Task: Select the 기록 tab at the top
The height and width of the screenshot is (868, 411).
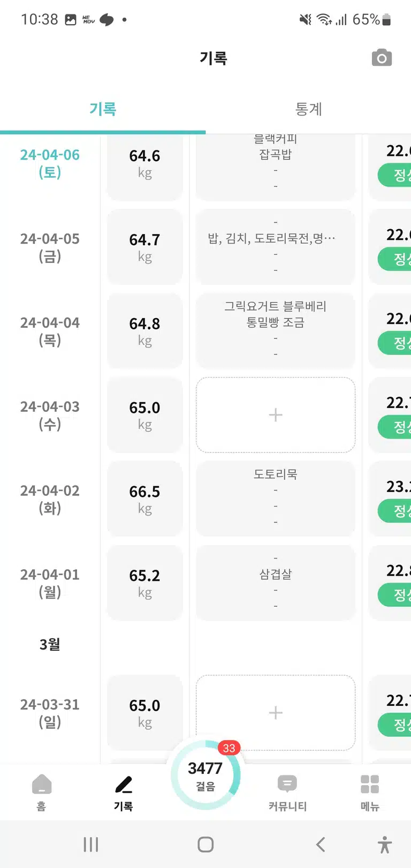Action: point(103,109)
